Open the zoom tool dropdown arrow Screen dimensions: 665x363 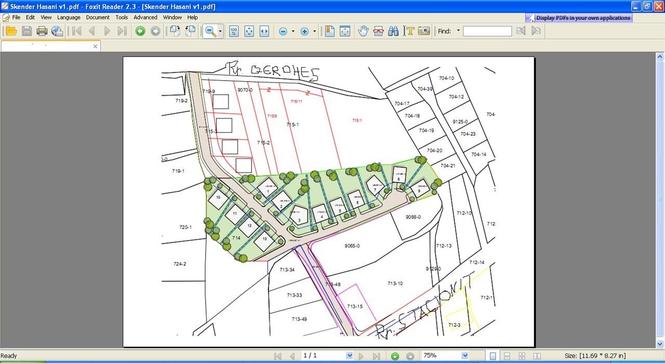click(220, 31)
